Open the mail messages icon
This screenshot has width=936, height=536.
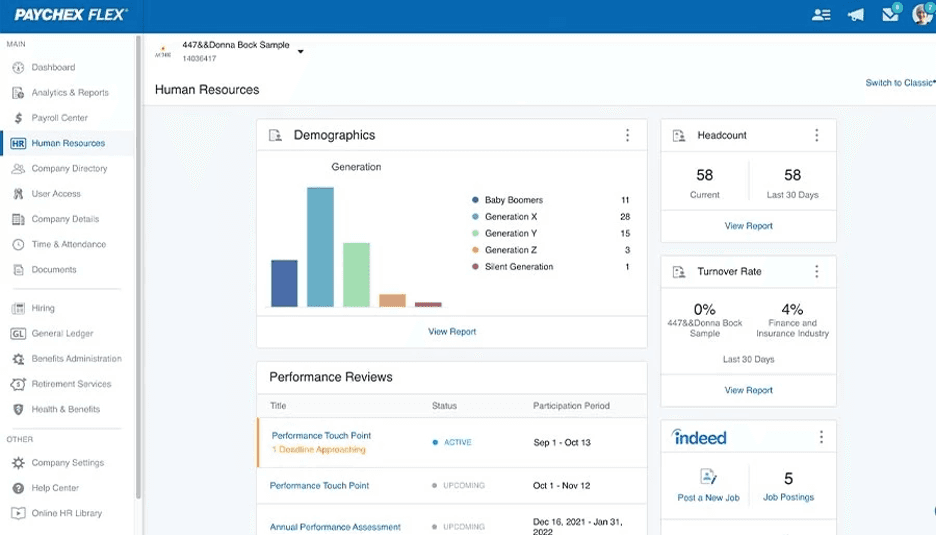click(889, 15)
